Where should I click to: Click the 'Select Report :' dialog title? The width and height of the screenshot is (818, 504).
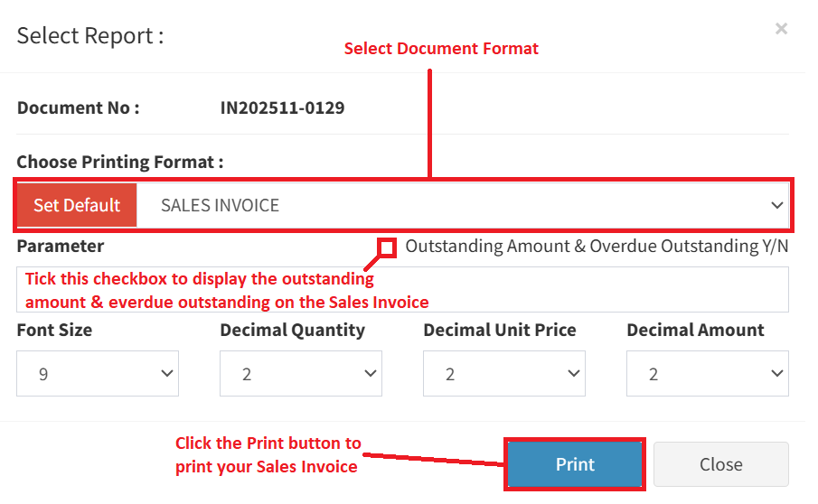90,36
